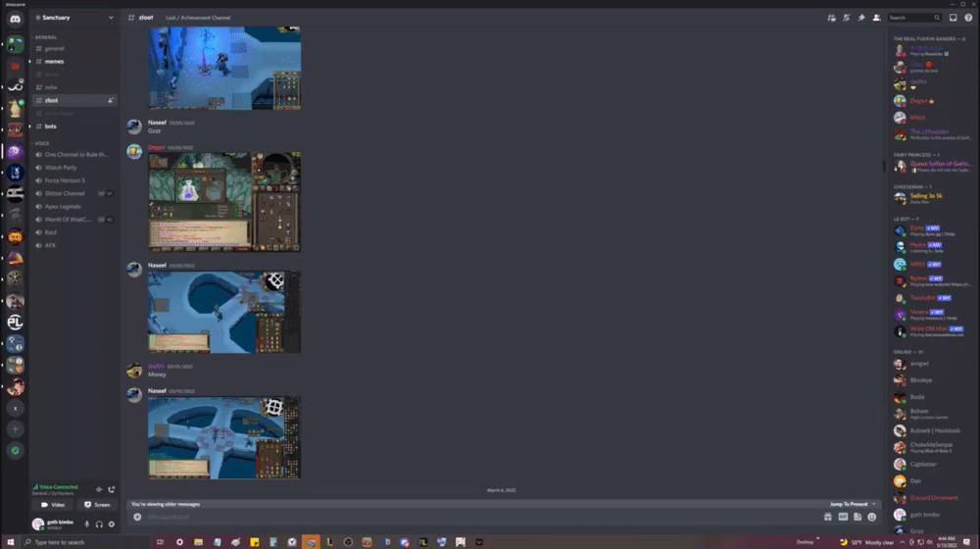This screenshot has height=549, width=980.
Task: Toggle noise suppression icon in voice panel
Action: click(99, 489)
